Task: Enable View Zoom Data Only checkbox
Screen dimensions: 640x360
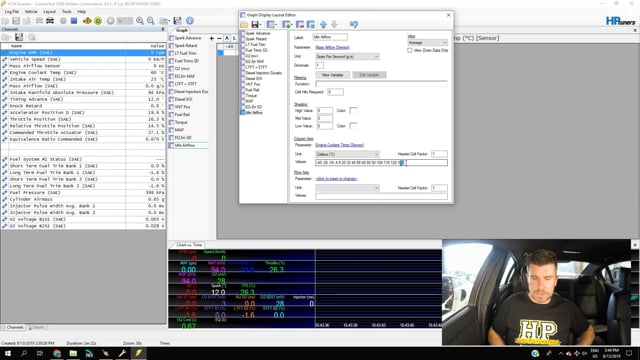Action: pos(409,50)
